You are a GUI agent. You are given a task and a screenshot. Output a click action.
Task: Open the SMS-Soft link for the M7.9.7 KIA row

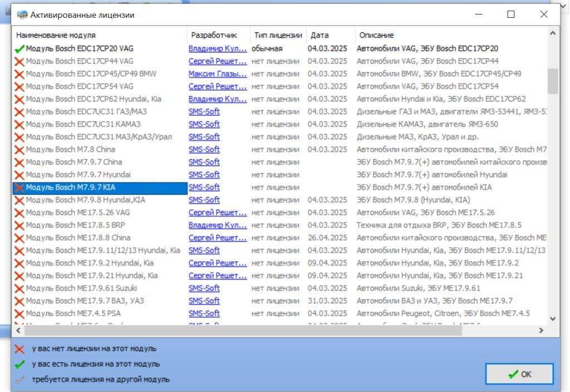(204, 187)
